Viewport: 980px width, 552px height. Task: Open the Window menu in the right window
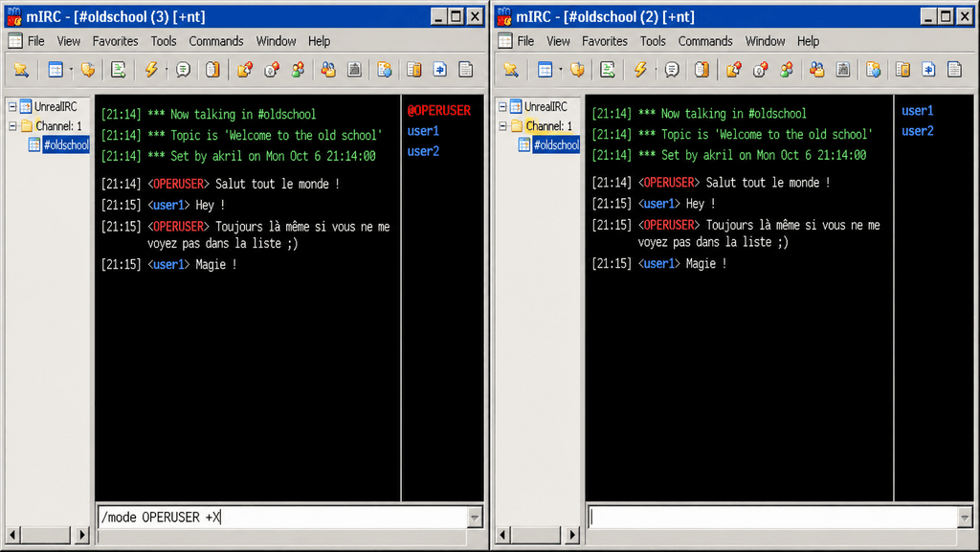(765, 41)
